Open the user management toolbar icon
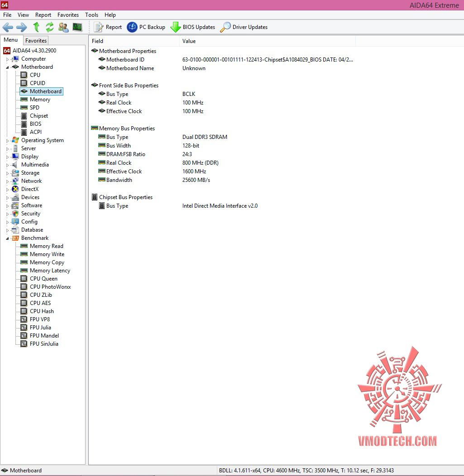 point(63,27)
